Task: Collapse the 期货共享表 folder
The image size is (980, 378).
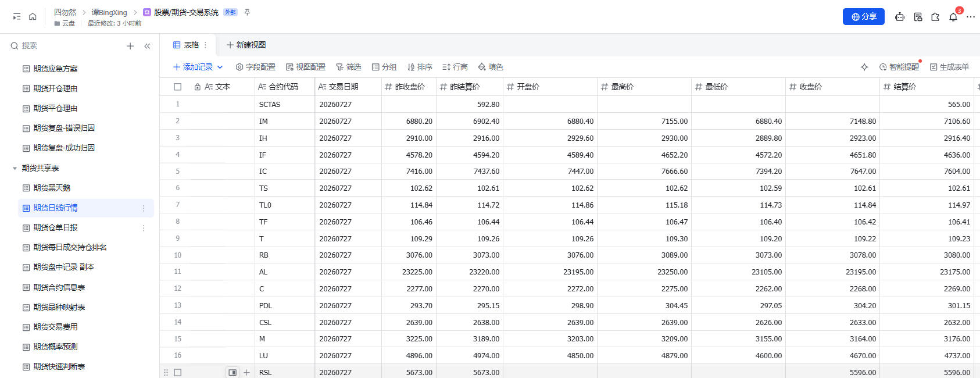Action: click(x=15, y=168)
